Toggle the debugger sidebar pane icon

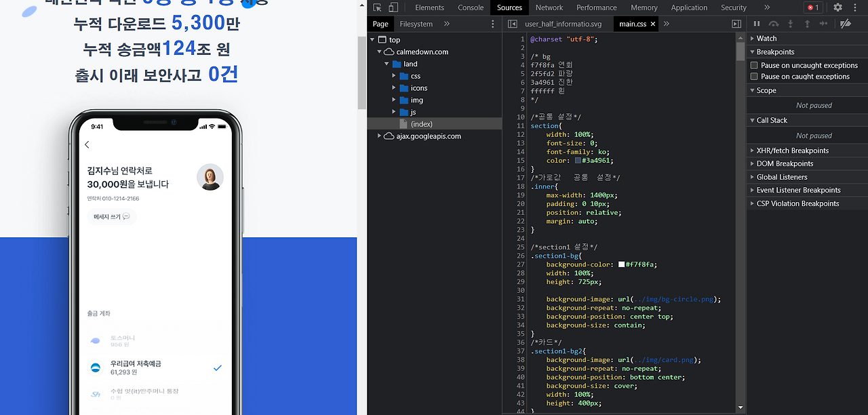coord(736,24)
